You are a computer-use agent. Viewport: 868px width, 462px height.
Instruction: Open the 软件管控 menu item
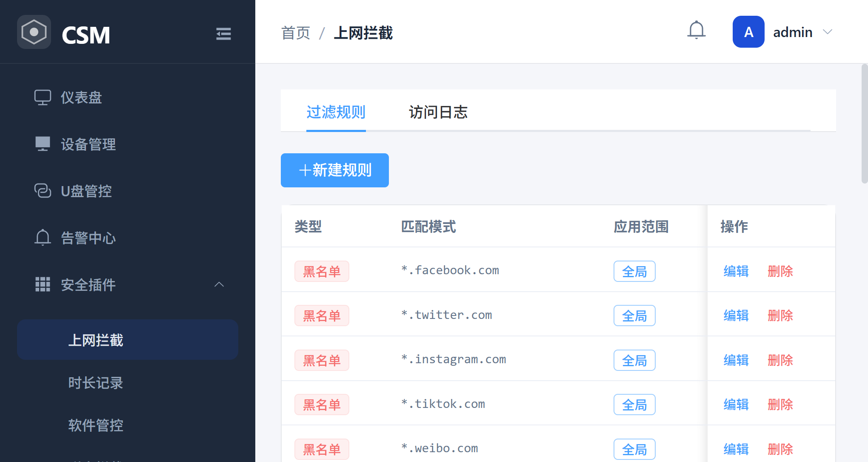[x=96, y=425]
